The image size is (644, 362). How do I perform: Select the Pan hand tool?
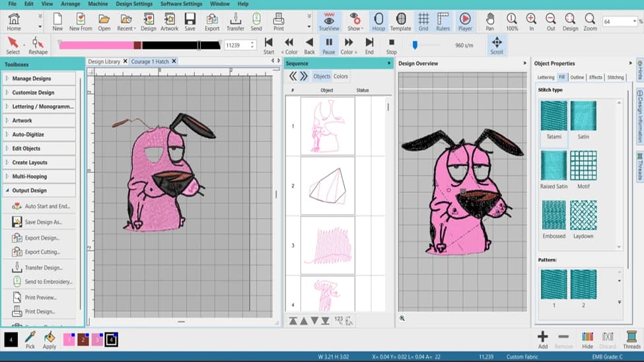coord(489,22)
